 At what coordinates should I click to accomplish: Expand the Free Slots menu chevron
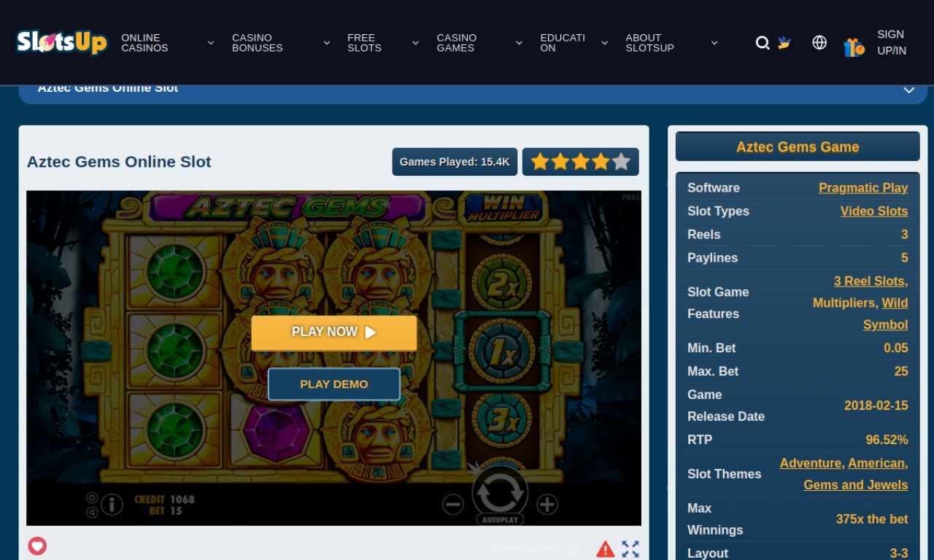click(415, 43)
